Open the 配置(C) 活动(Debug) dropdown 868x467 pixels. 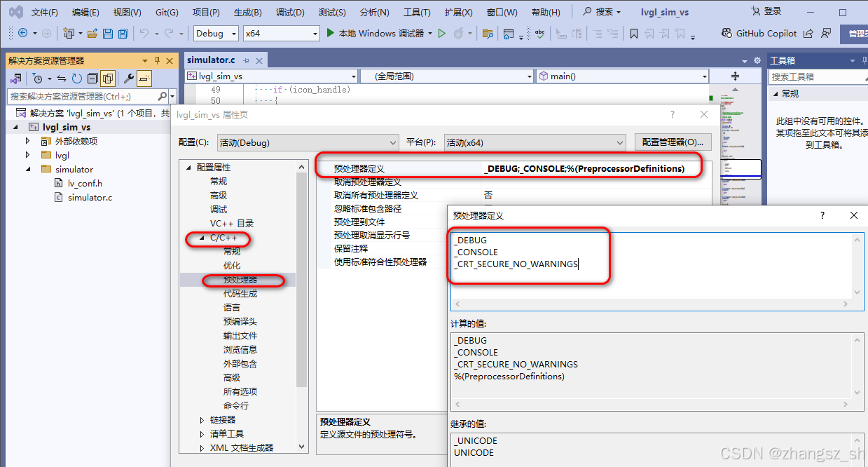(308, 142)
